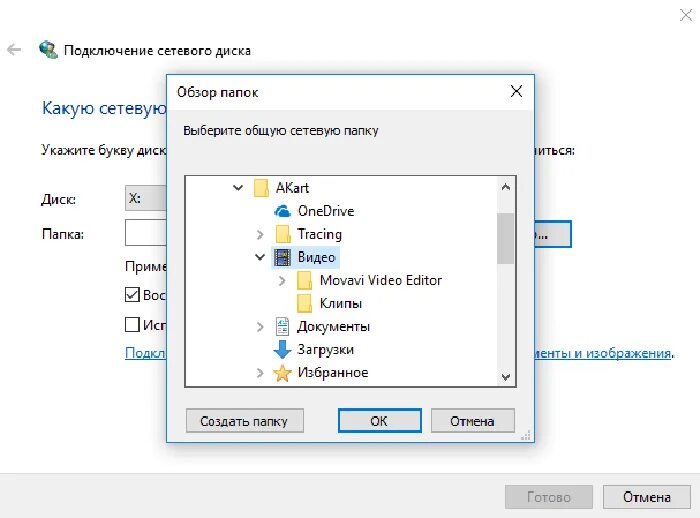Screen dimensions: 700x518
Task: Click the folder tree scrollbar thumb
Action: (x=506, y=238)
